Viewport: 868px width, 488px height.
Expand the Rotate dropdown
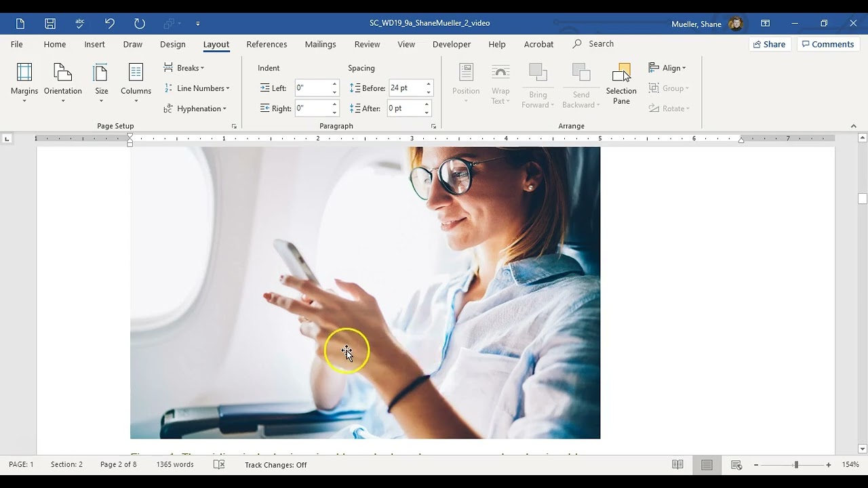click(x=669, y=108)
